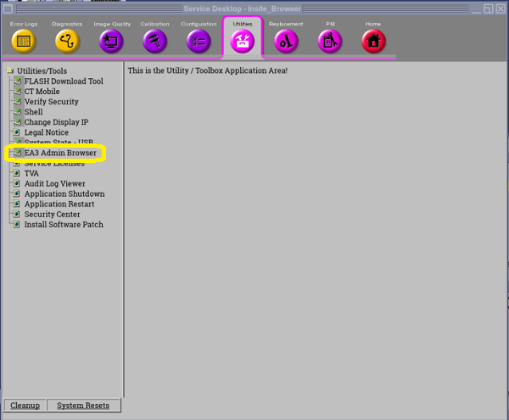Open Verify Security utility

51,102
